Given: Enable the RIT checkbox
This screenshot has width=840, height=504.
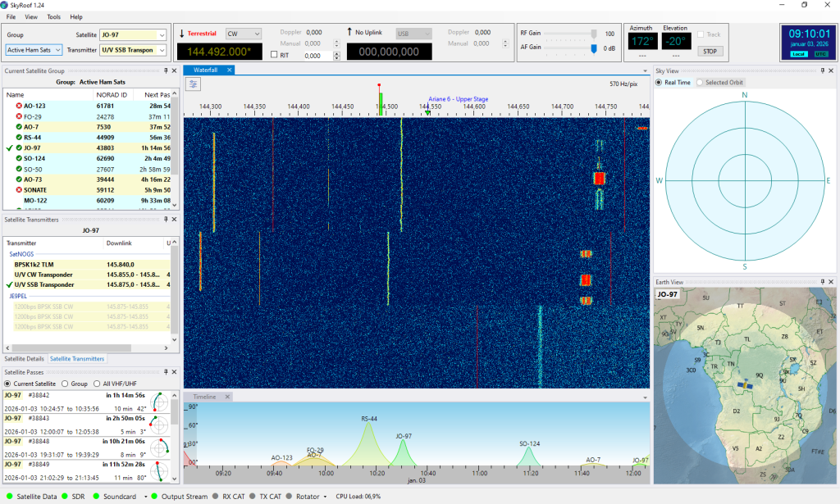Looking at the screenshot, I should coord(274,55).
